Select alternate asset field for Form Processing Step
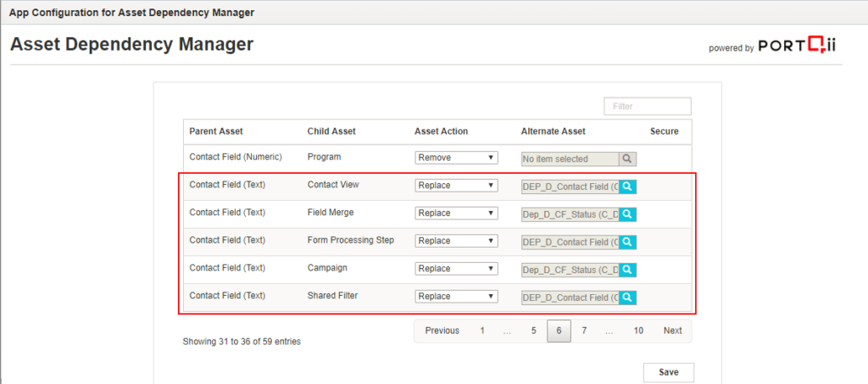 click(x=570, y=242)
